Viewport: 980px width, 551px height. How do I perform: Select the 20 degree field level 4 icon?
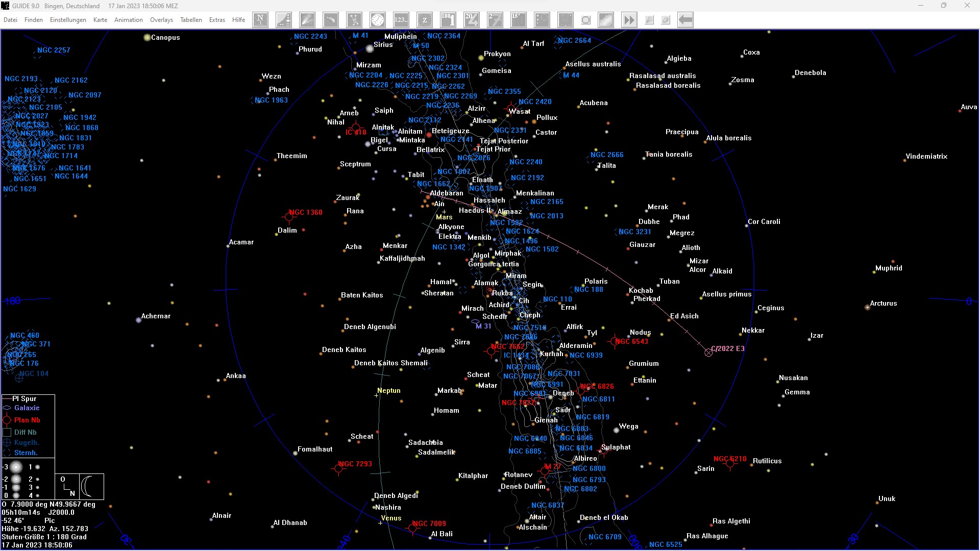coord(472,20)
